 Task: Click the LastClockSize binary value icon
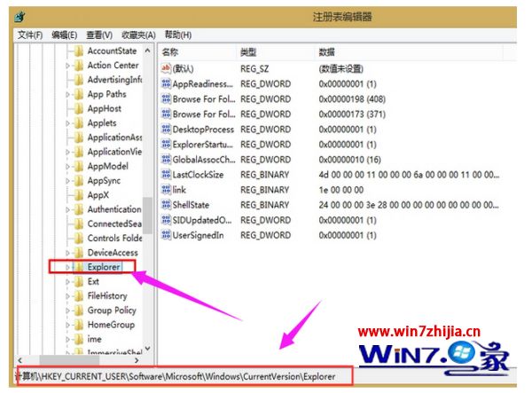(166, 175)
